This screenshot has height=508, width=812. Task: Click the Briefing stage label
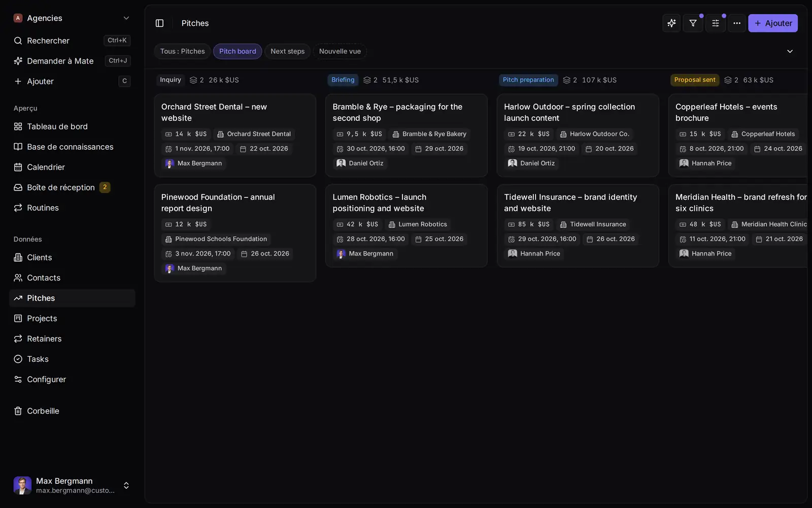[343, 80]
